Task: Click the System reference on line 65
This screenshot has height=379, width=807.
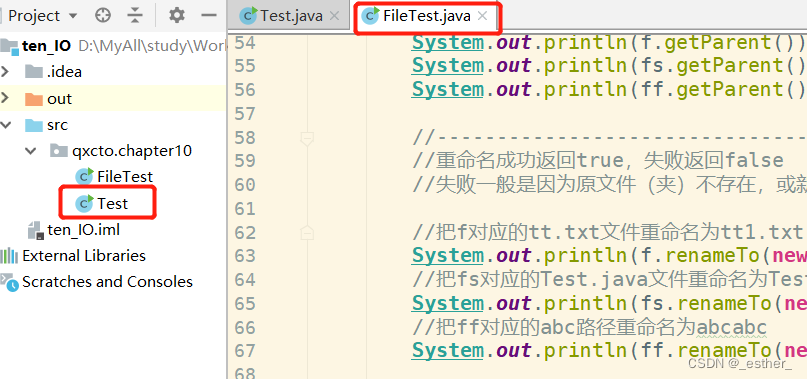Action: pos(447,304)
